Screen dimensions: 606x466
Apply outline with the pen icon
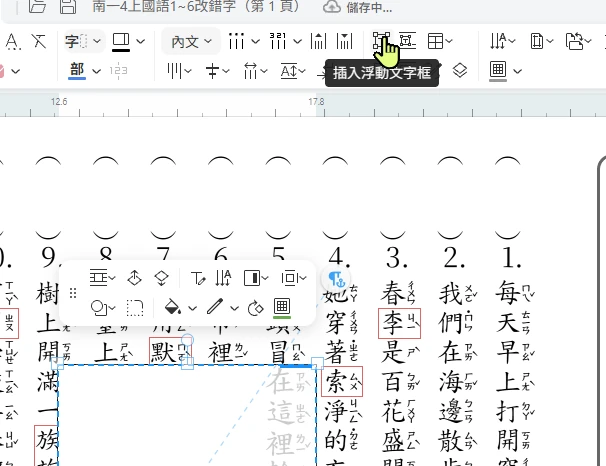(215, 307)
